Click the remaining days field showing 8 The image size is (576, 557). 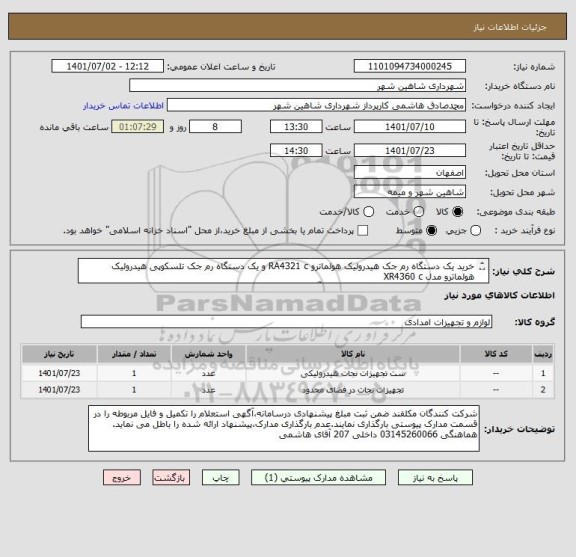[x=215, y=127]
